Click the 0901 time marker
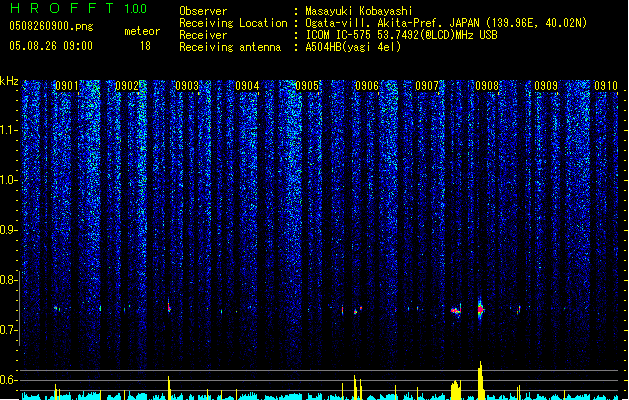This screenshot has height=400, width=629. coord(67,86)
